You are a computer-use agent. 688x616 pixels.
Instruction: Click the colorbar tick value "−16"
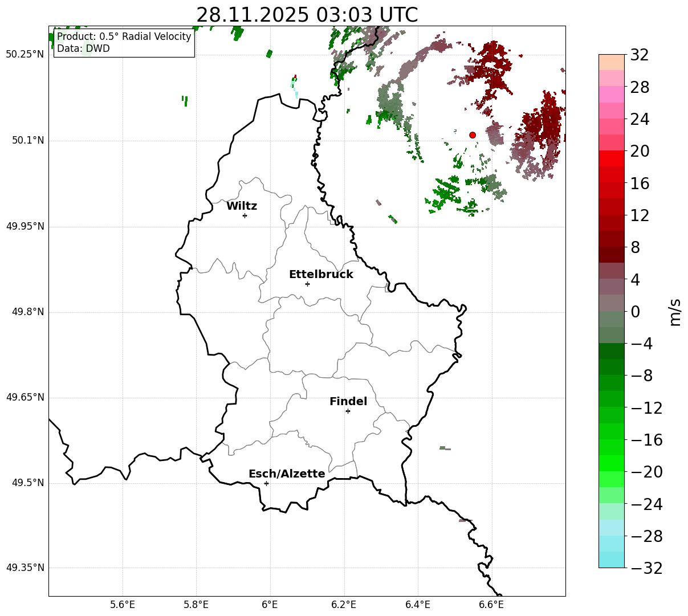pos(646,440)
